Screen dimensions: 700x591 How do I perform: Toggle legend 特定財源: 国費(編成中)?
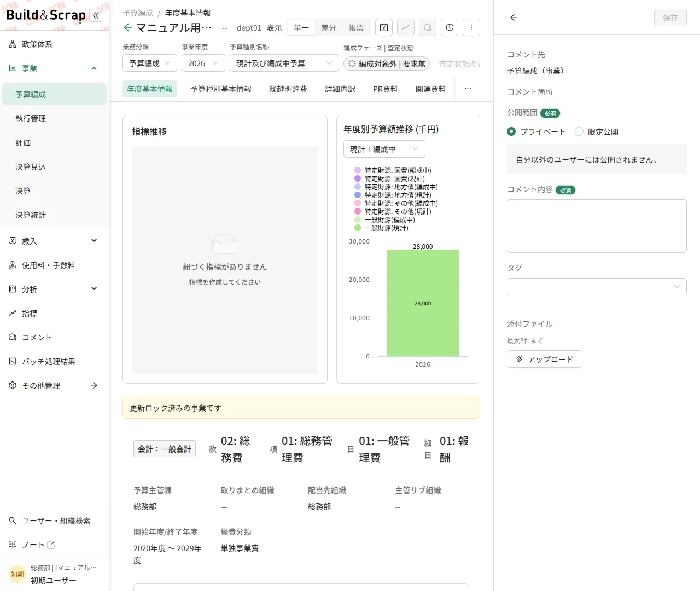pyautogui.click(x=393, y=171)
